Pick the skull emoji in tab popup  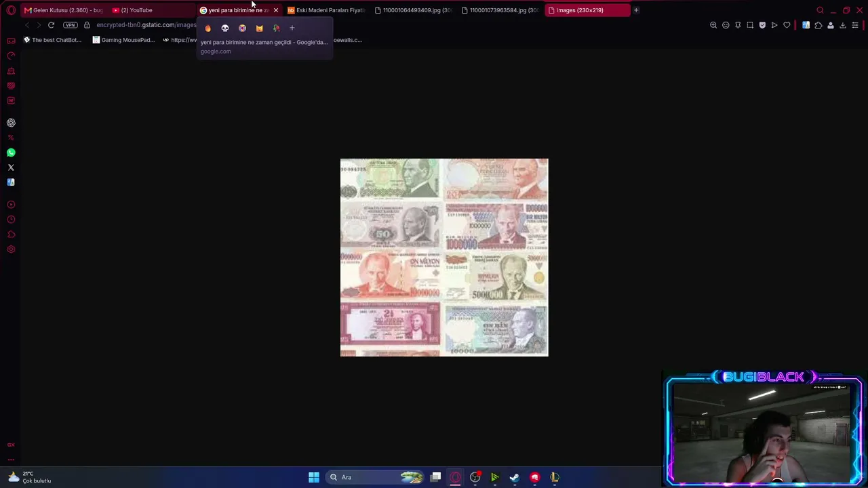click(225, 28)
